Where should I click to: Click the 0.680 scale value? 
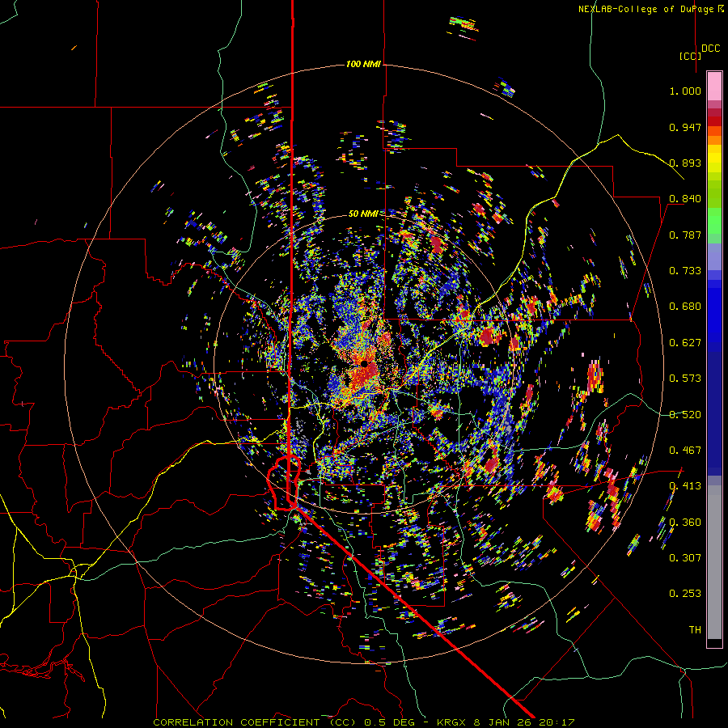coord(685,307)
